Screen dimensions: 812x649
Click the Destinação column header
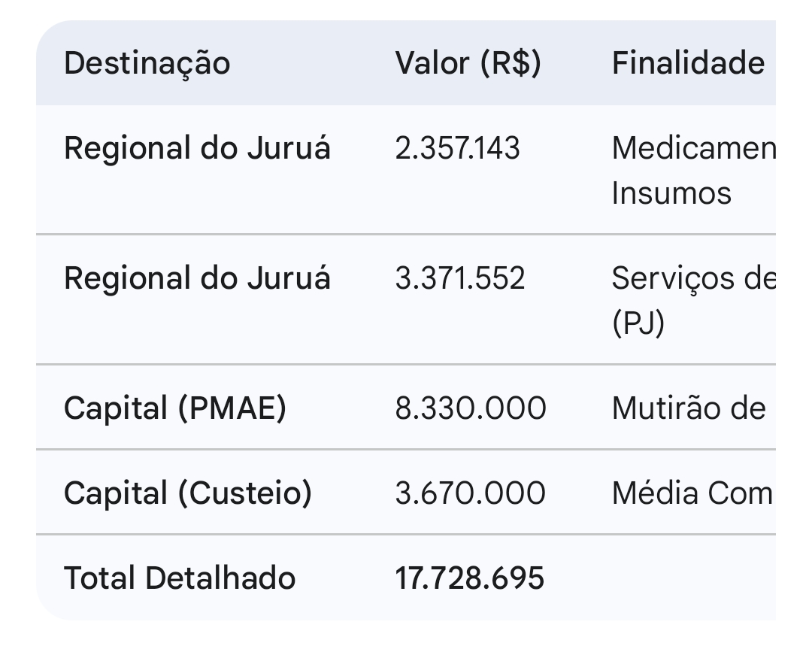click(147, 63)
